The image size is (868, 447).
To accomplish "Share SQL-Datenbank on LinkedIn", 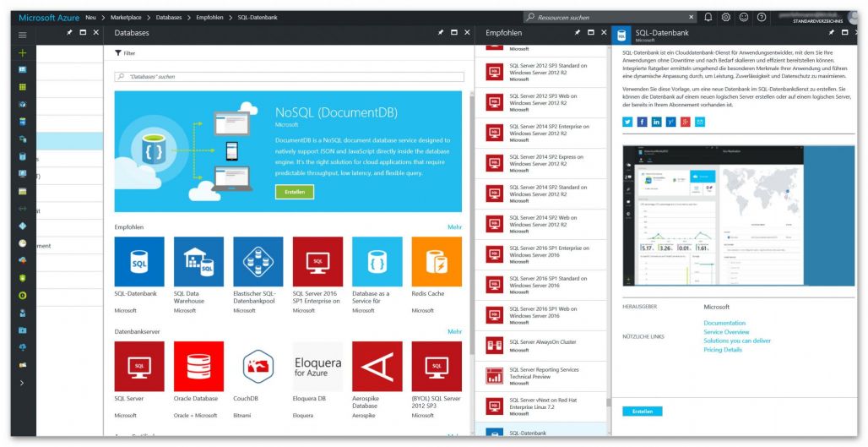I will pyautogui.click(x=657, y=122).
